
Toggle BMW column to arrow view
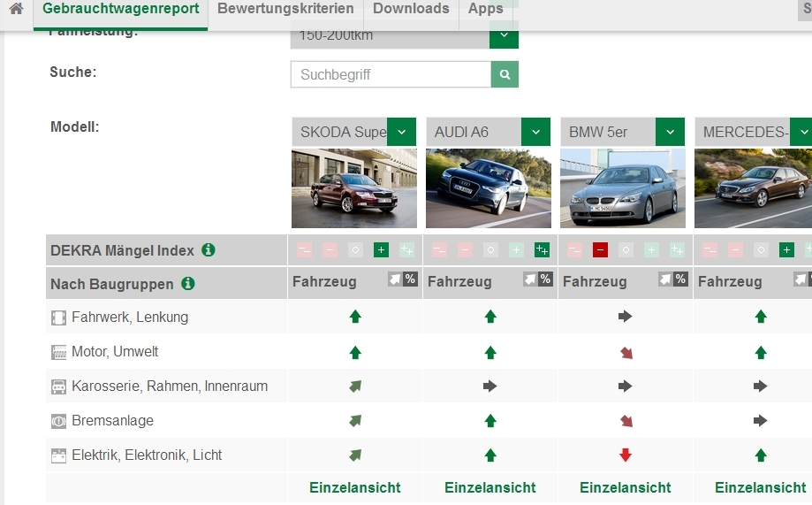click(x=665, y=279)
